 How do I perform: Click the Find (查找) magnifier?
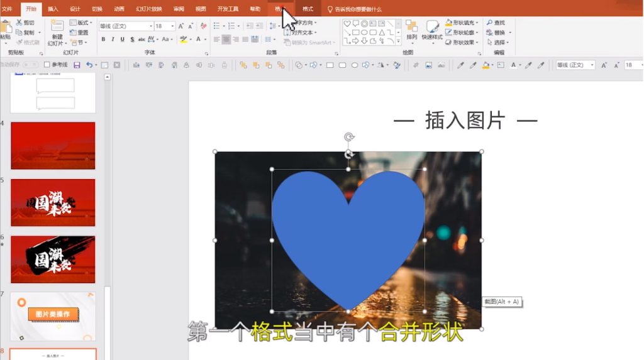[x=495, y=23]
